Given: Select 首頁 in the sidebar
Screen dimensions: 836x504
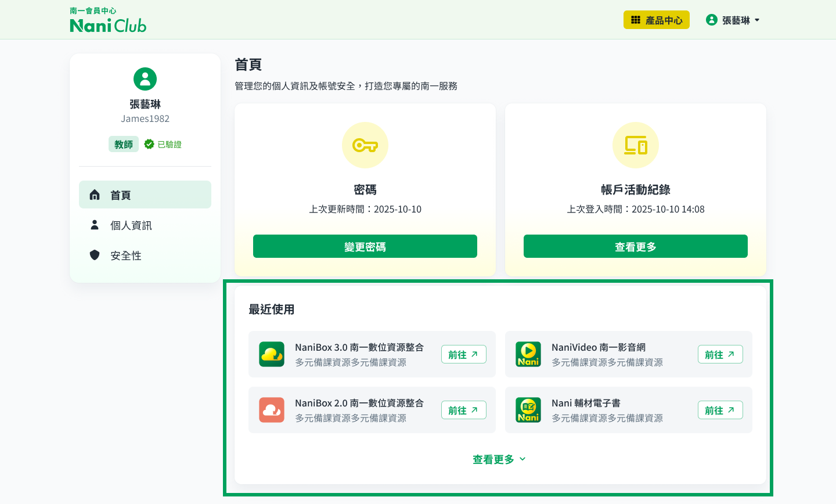Looking at the screenshot, I should point(145,195).
